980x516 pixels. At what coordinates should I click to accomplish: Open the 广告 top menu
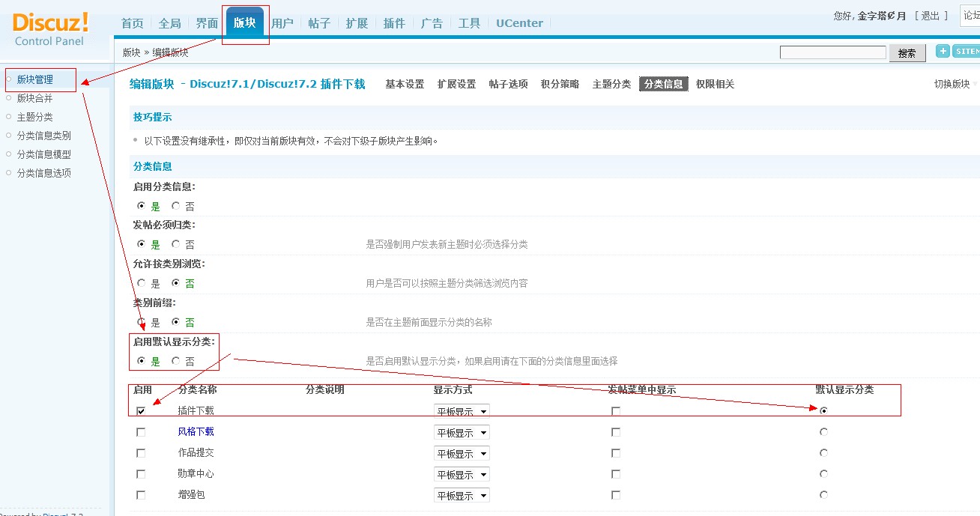click(432, 23)
